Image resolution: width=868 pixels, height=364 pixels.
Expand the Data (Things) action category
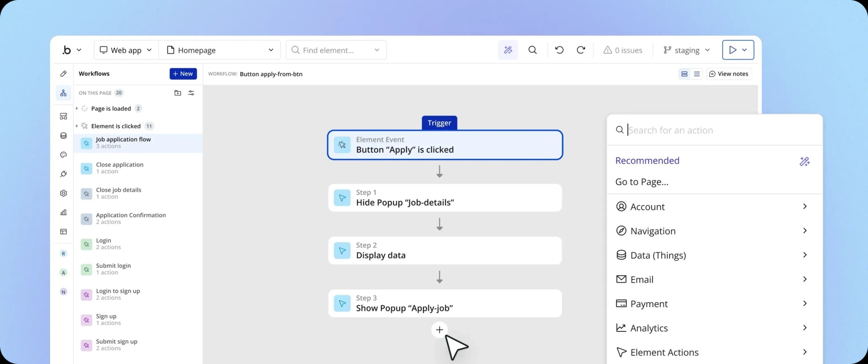[x=715, y=255]
